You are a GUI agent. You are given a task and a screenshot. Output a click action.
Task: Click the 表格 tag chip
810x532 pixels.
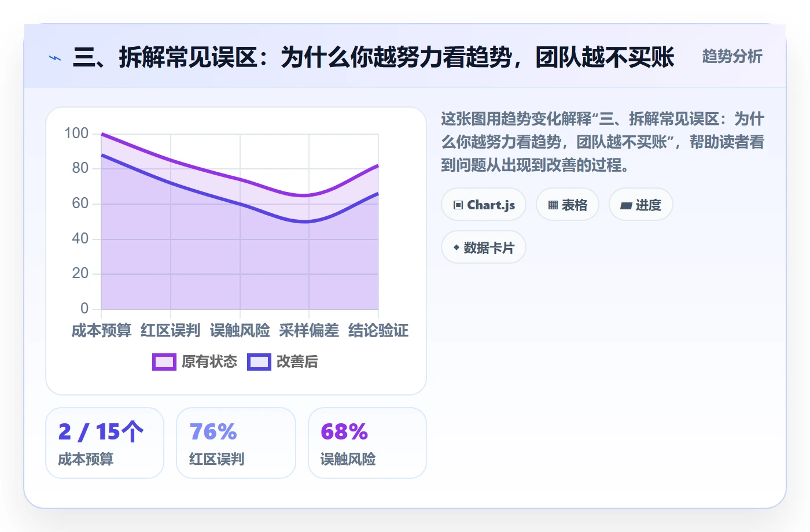(x=568, y=205)
